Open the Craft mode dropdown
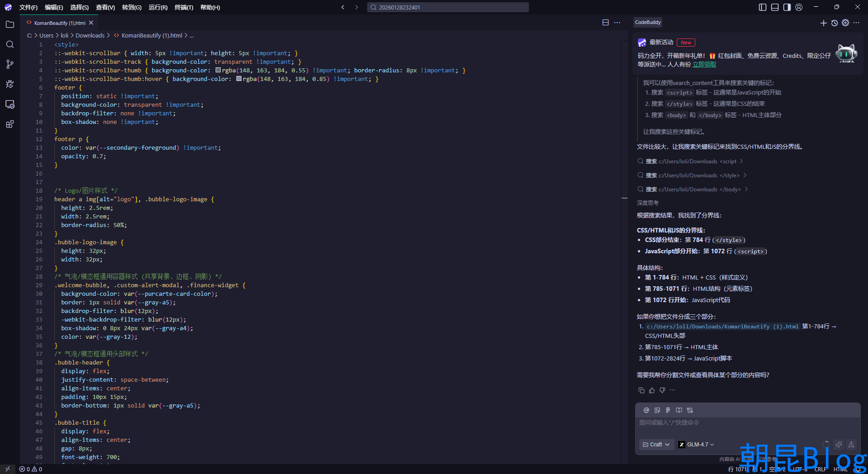This screenshot has height=474, width=868. (656, 445)
